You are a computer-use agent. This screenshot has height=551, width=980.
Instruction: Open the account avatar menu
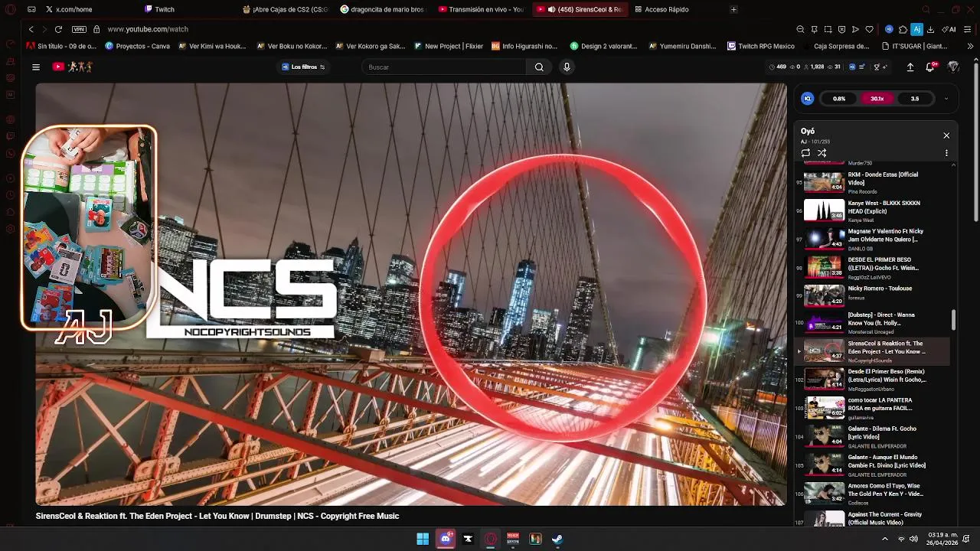pos(953,67)
